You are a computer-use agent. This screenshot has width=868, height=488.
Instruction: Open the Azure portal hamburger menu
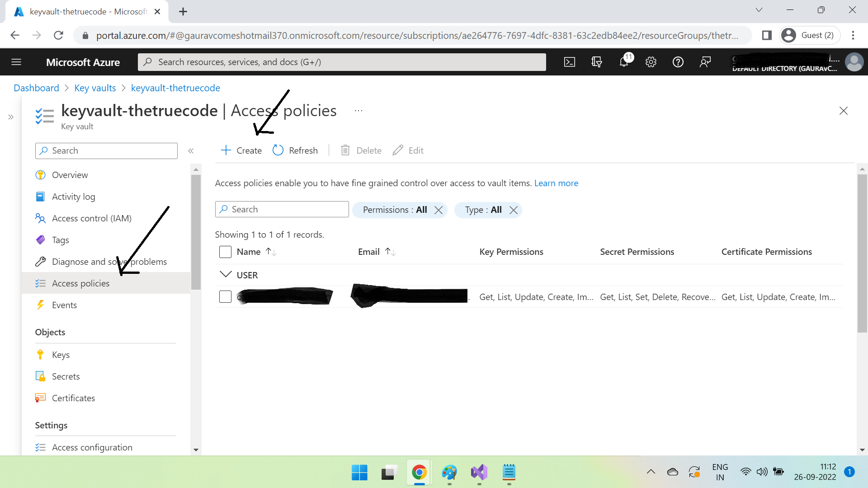[16, 62]
